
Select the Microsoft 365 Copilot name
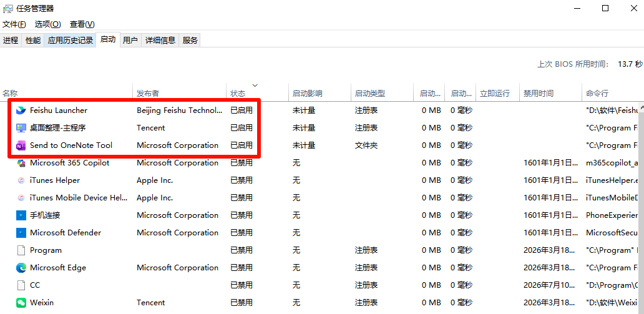pos(70,163)
